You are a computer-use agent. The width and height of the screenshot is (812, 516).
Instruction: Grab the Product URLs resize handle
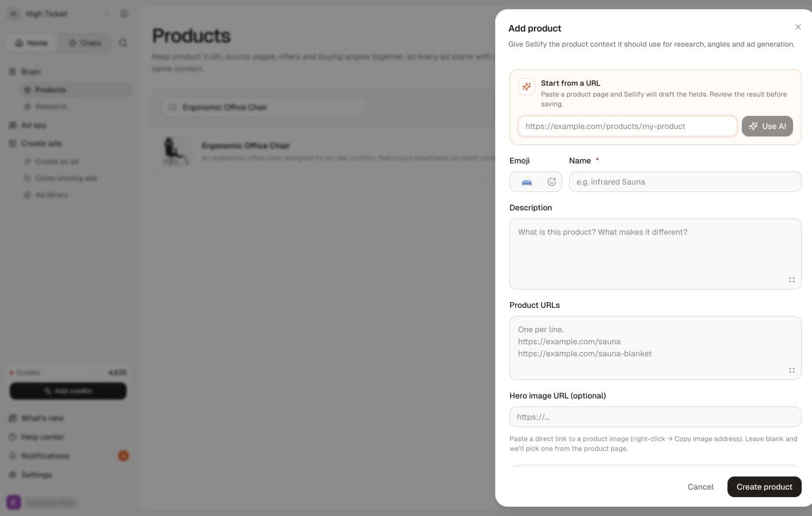point(791,370)
